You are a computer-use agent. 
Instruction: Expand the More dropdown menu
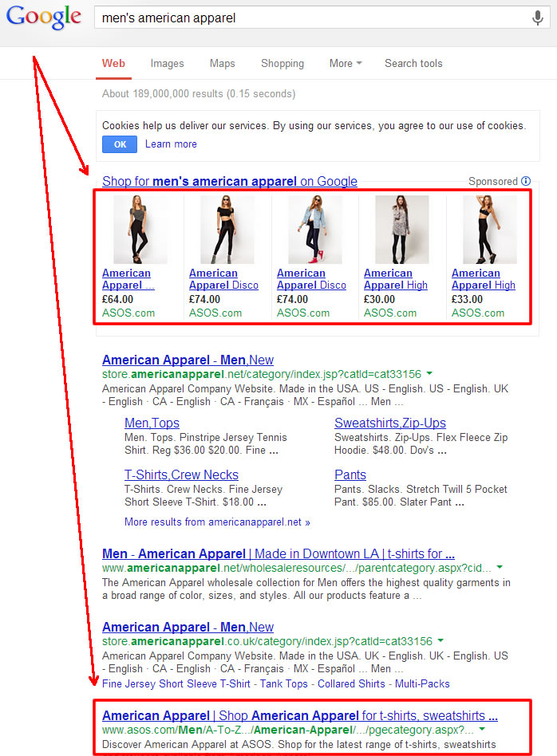[345, 64]
